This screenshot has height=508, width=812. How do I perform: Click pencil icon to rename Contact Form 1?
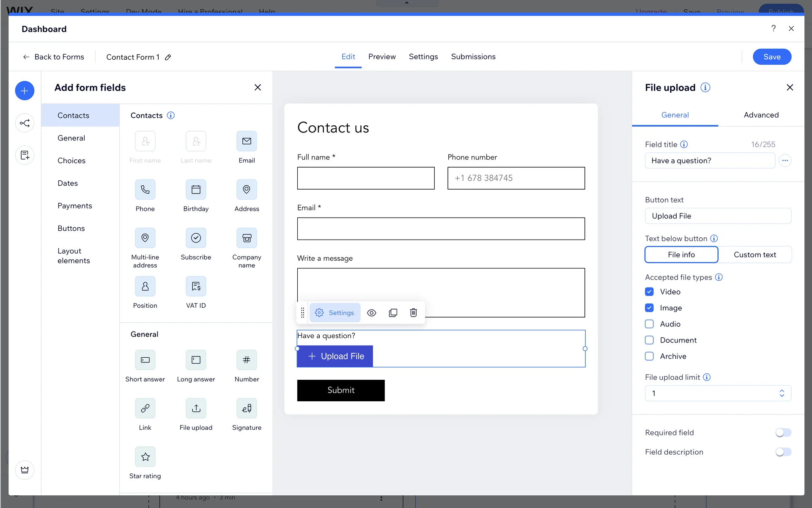(168, 57)
